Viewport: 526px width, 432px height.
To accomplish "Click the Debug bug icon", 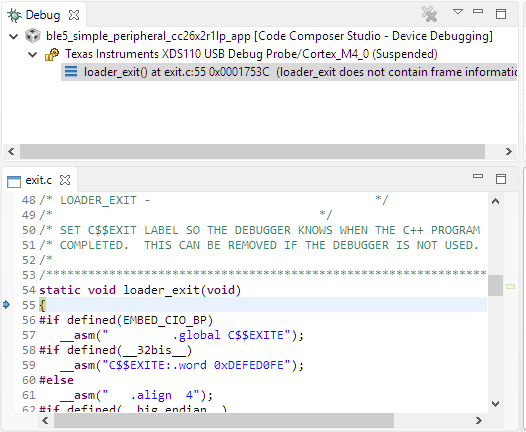I will [14, 15].
